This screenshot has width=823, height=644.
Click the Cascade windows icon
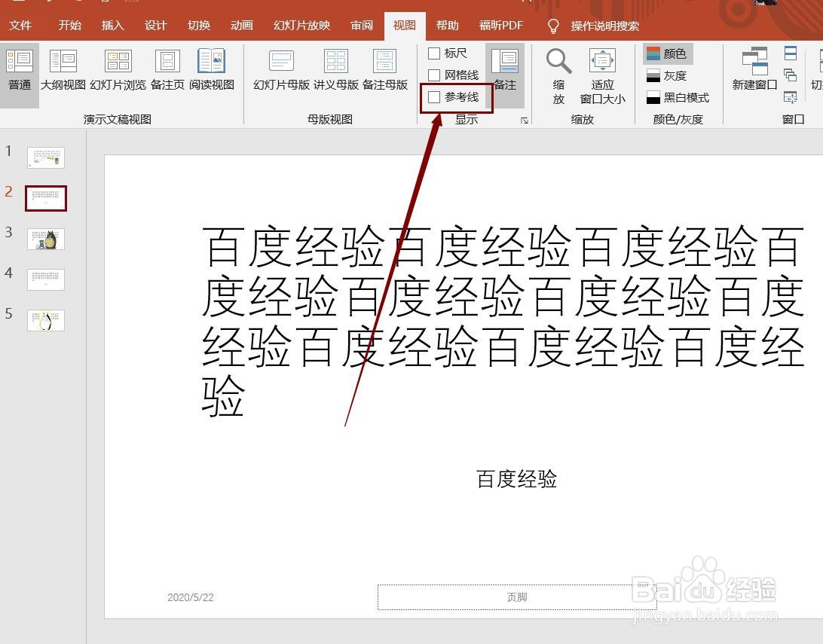(791, 75)
